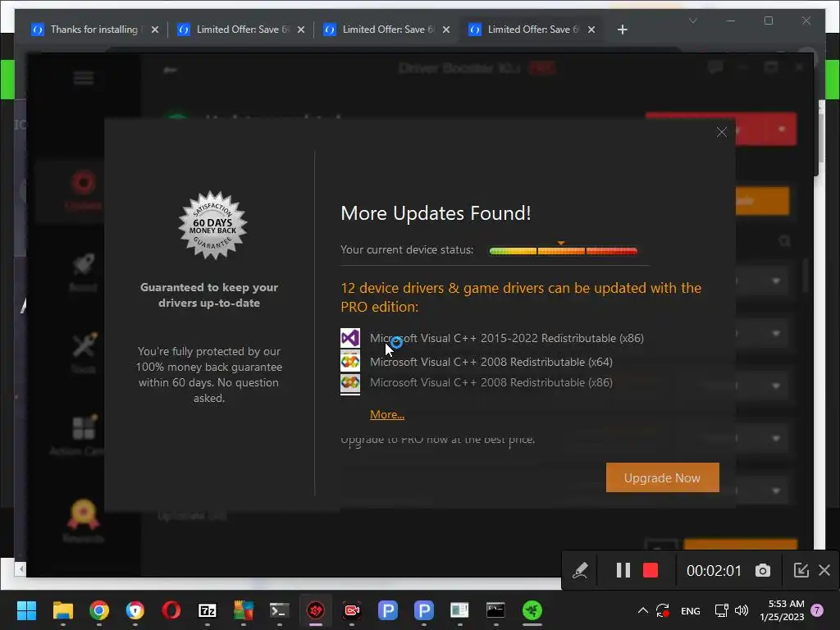
Task: Open the Rewards medal sidebar icon
Action: tap(83, 521)
